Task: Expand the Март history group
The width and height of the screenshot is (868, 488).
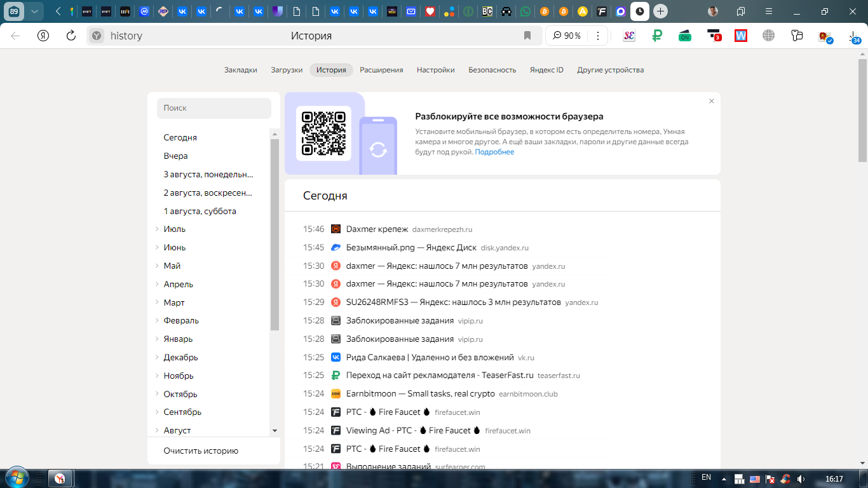Action: tap(157, 303)
